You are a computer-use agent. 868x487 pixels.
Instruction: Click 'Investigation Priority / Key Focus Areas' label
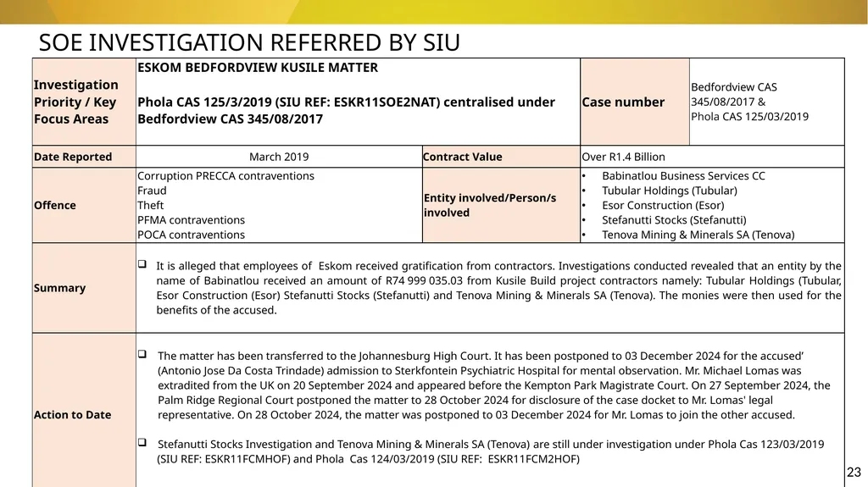pos(75,102)
